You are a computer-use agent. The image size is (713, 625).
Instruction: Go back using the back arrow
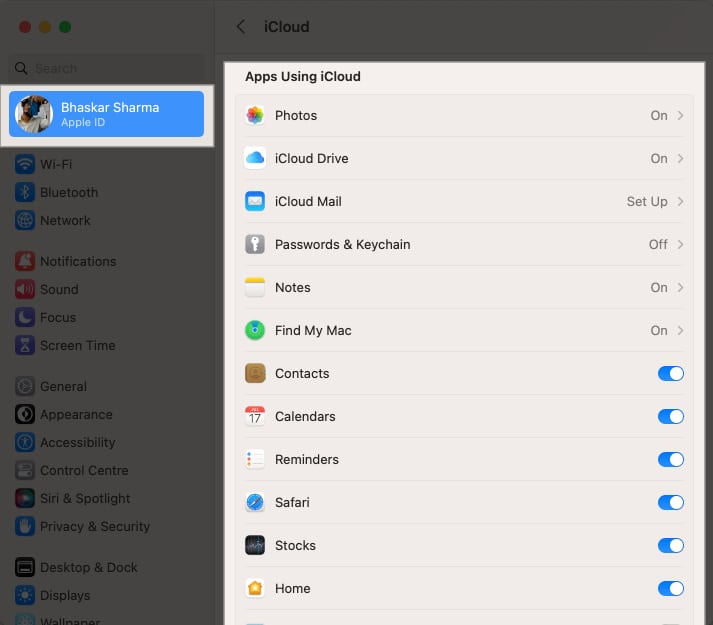(240, 27)
